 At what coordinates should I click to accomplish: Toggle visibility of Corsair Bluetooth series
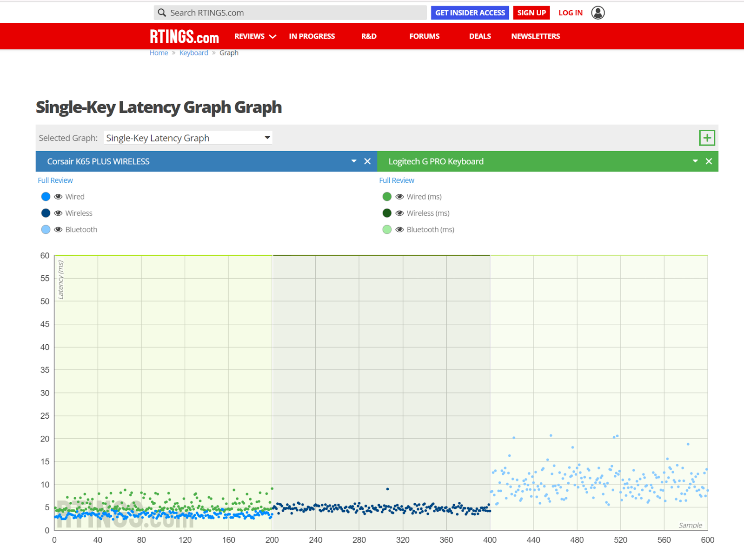coord(58,229)
